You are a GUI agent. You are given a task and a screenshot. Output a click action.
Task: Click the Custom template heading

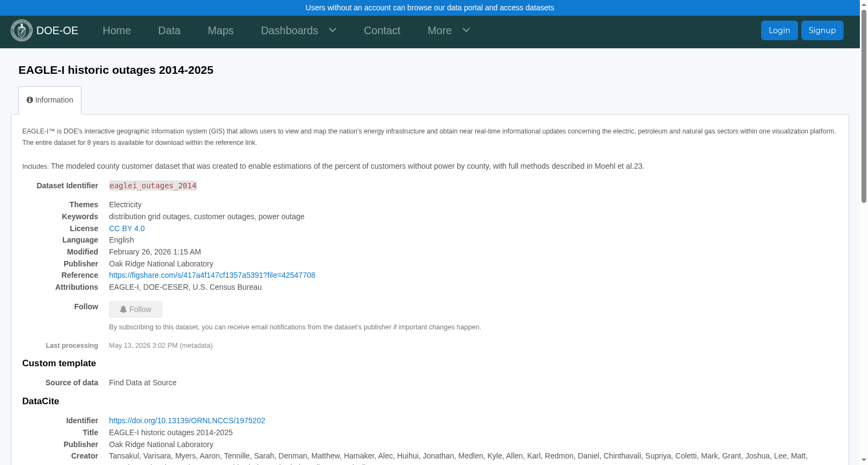click(x=59, y=364)
